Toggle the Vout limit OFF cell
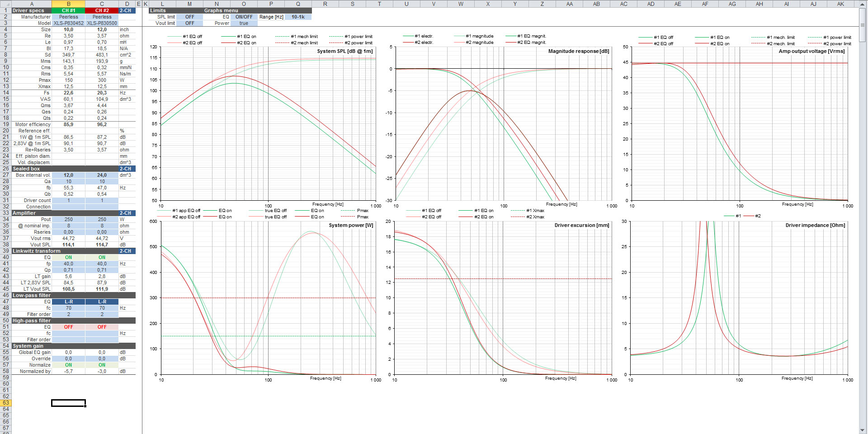Screen dimensions: 868x434 click(x=189, y=23)
